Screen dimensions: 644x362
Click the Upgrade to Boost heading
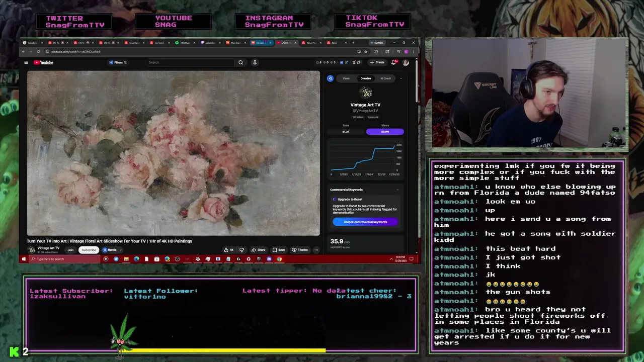point(350,199)
